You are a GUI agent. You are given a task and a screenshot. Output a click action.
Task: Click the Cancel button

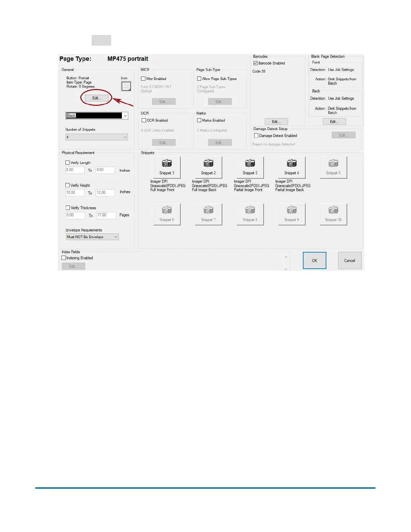(350, 261)
